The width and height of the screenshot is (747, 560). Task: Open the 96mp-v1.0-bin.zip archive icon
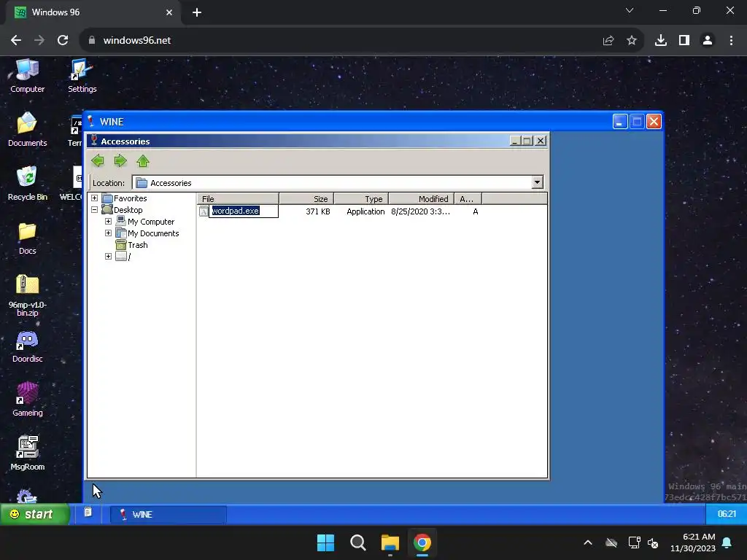click(x=27, y=295)
